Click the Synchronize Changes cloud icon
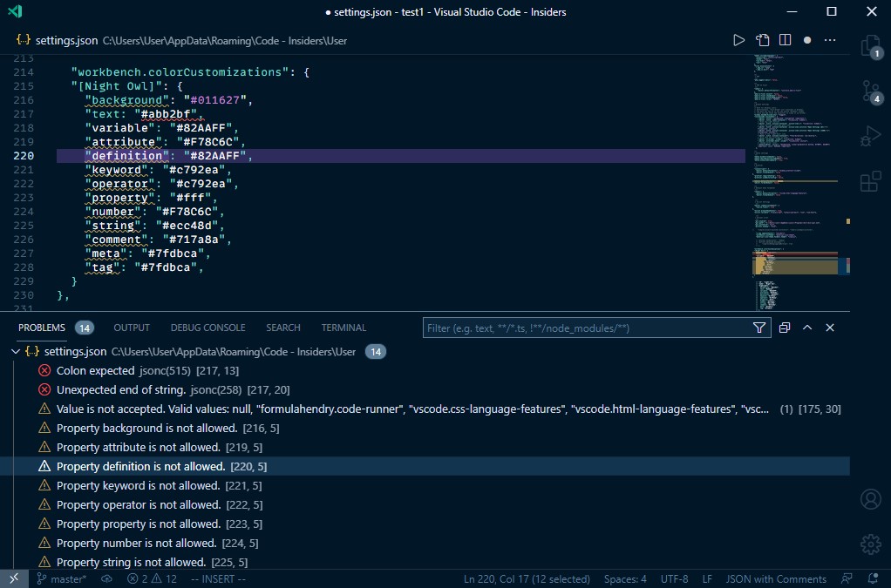891x588 pixels. pos(107,579)
